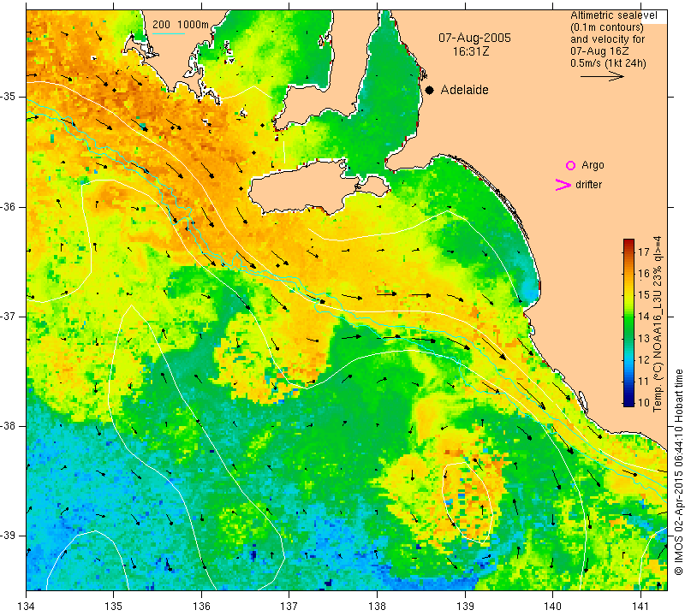Viewport: 685px width, 616px height.
Task: Click the 140 longitude axis label
Action: pos(552,607)
